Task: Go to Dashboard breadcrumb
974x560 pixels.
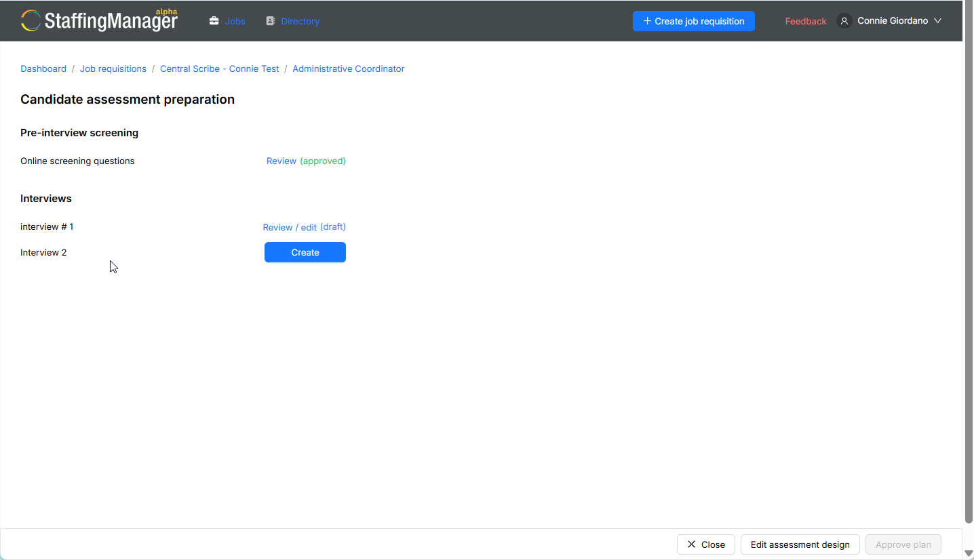Action: pos(43,68)
